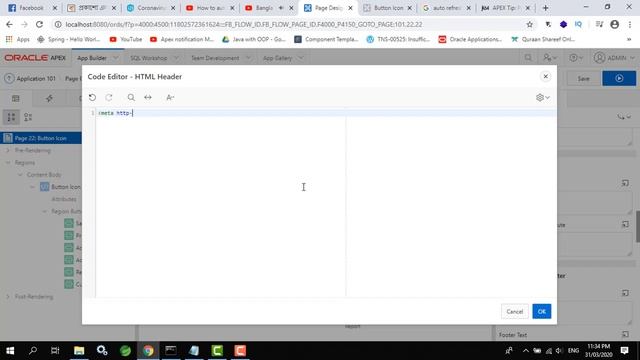Open Oracle Applications bookmark
Screen dimensions: 640x360
click(470, 39)
